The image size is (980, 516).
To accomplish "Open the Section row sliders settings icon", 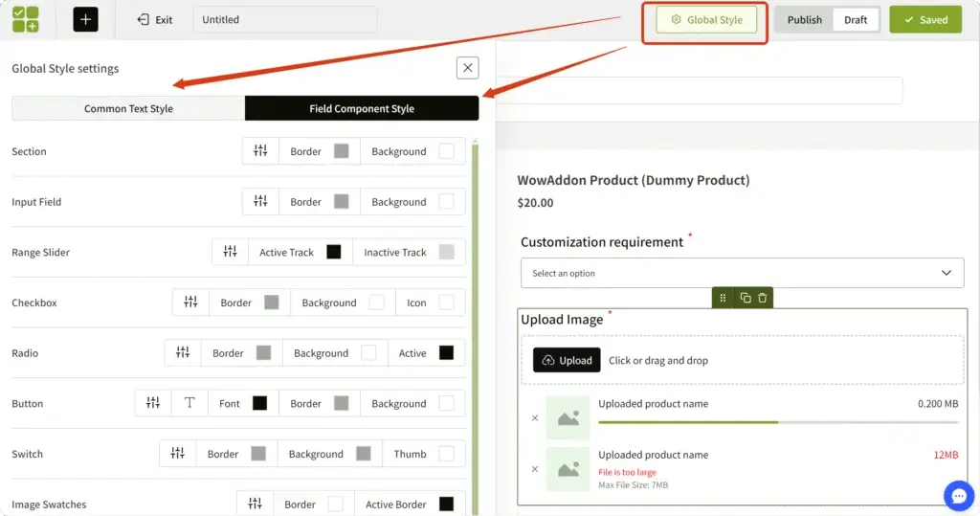I will (x=260, y=150).
